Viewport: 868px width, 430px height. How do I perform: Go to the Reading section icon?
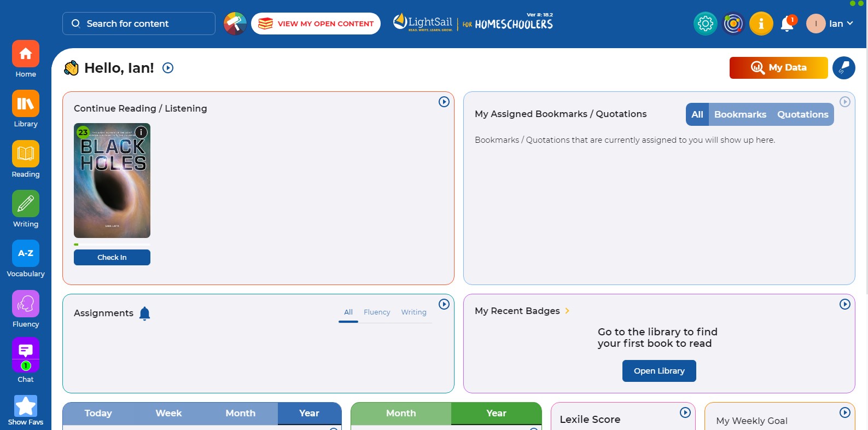point(26,154)
